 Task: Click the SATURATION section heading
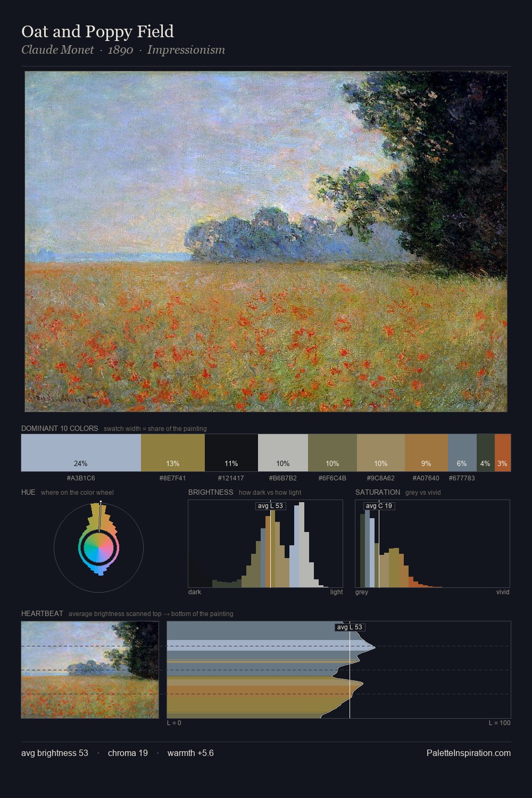point(378,492)
